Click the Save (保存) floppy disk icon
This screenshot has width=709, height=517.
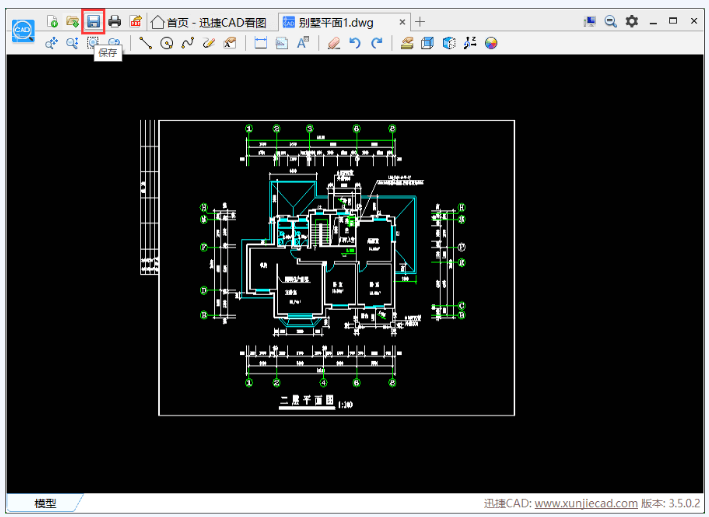93,21
